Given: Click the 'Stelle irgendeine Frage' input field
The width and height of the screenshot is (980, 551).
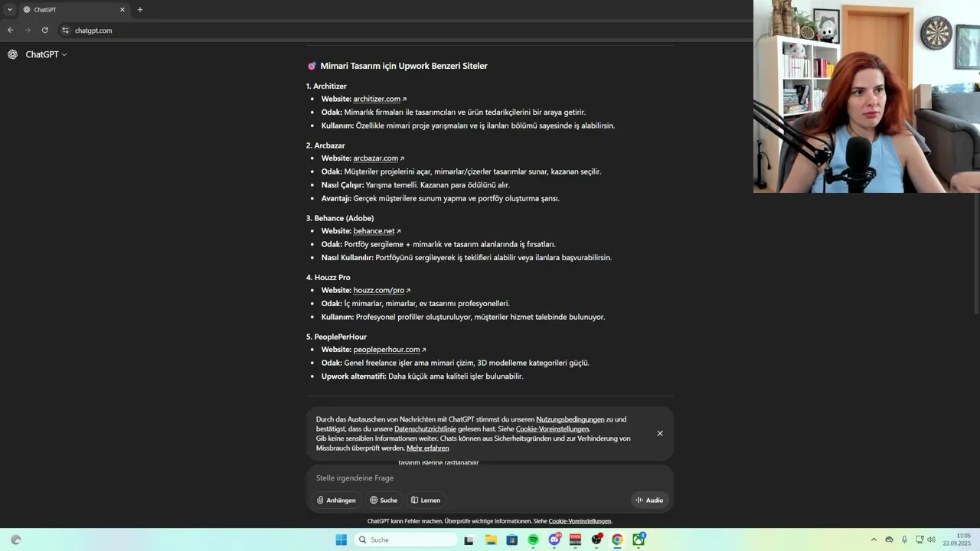Looking at the screenshot, I should (490, 478).
